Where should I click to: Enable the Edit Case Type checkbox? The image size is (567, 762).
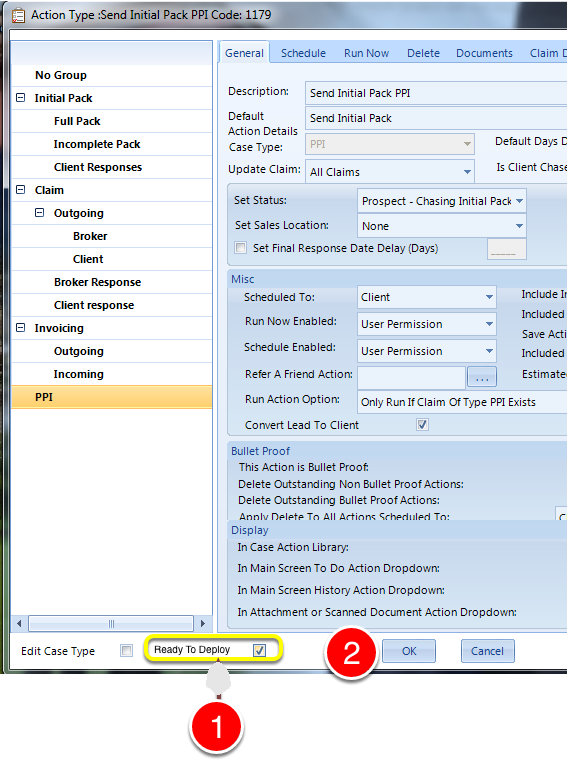pyautogui.click(x=126, y=651)
